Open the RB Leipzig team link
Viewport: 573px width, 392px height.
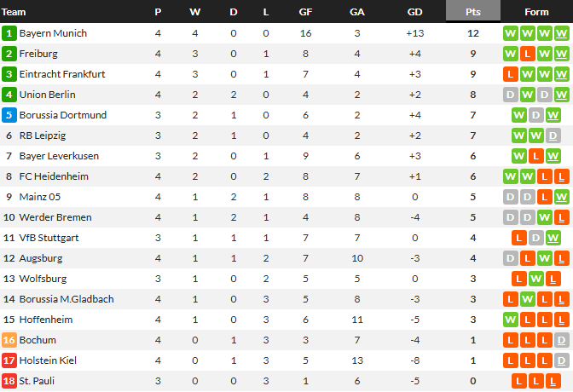43,135
